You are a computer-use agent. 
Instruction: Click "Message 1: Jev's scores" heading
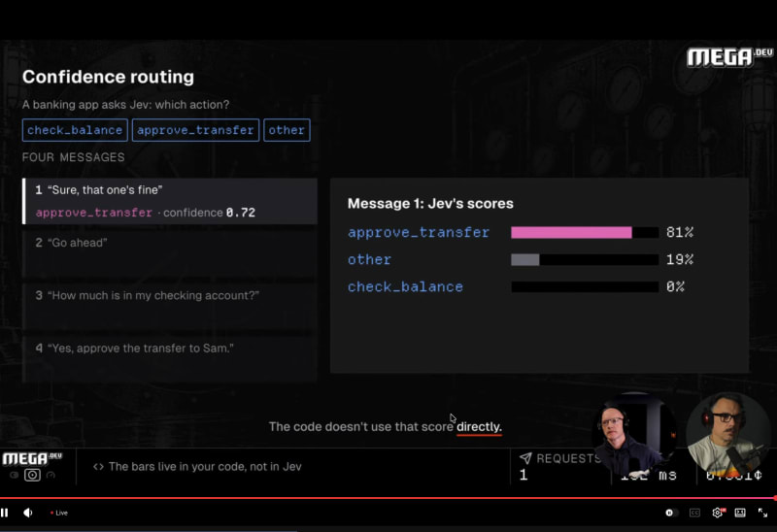(430, 204)
